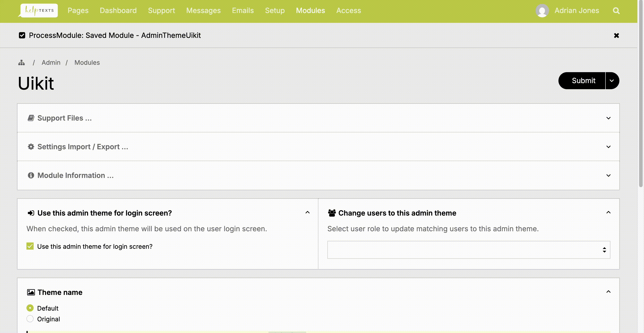644x333 pixels.
Task: Click the helptexts logo icon
Action: tap(39, 11)
